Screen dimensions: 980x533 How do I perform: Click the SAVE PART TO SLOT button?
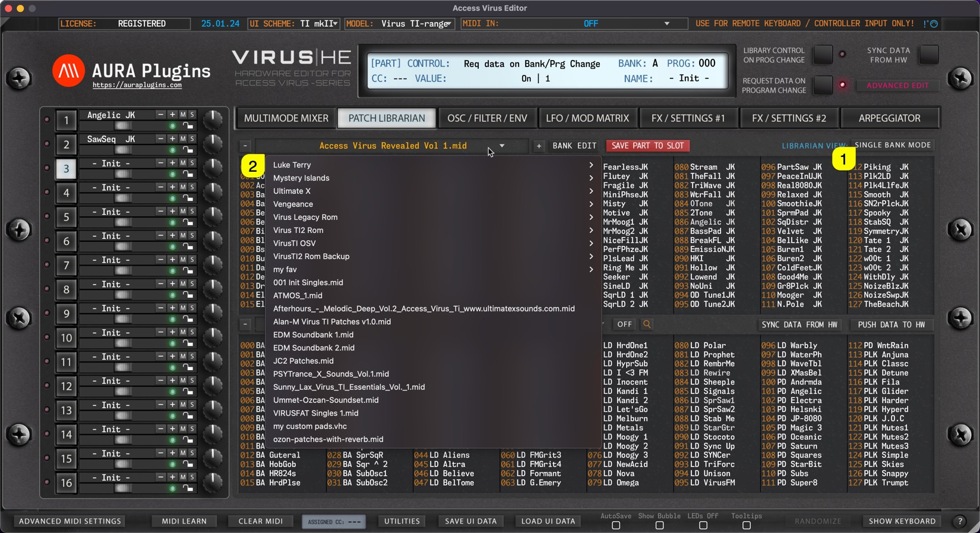pyautogui.click(x=647, y=146)
